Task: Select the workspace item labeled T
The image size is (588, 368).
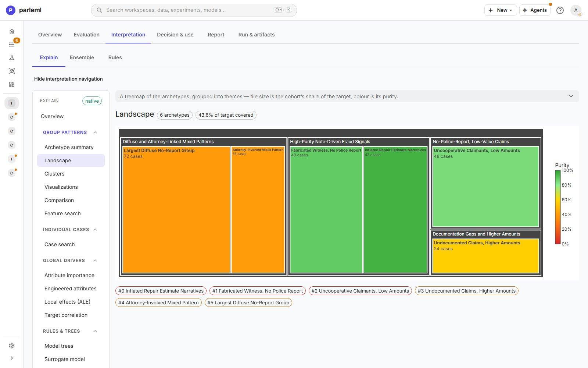Action: click(12, 159)
